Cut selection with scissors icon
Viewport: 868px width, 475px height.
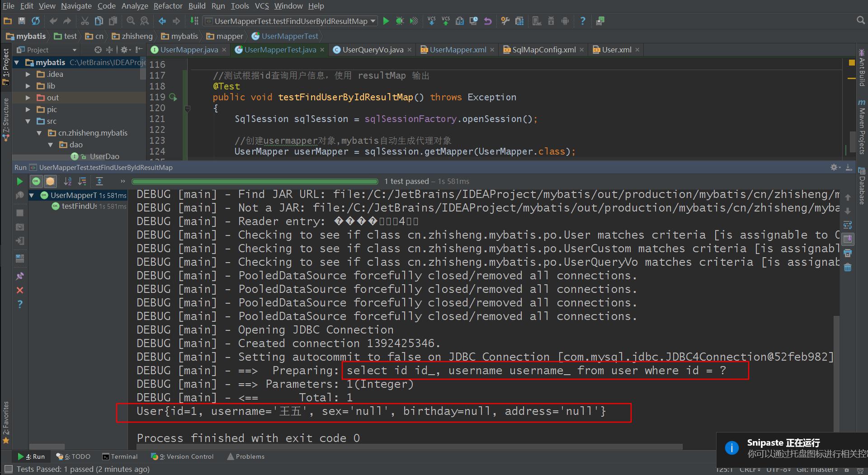(x=85, y=21)
